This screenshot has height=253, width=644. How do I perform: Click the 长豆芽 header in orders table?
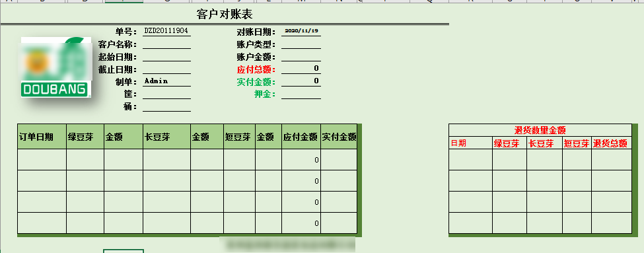[x=166, y=137]
